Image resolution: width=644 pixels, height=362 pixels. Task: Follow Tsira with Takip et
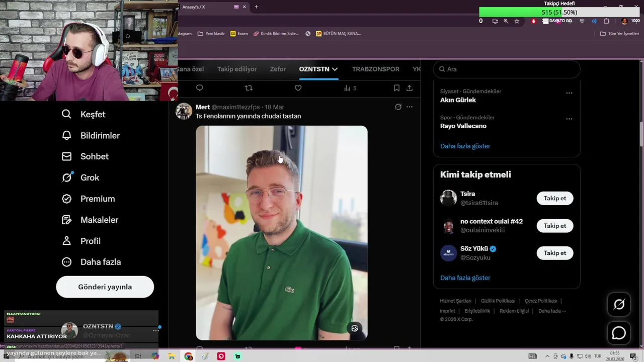[555, 198]
